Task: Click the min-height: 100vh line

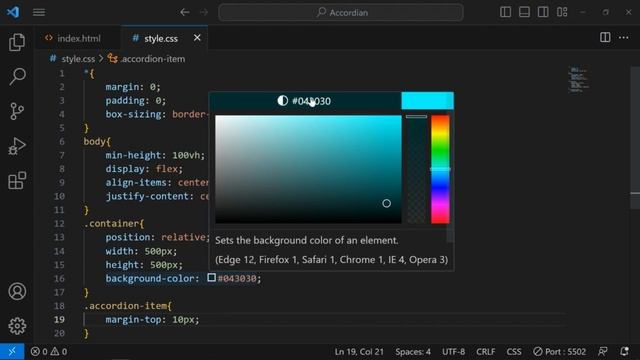Action: click(155, 155)
